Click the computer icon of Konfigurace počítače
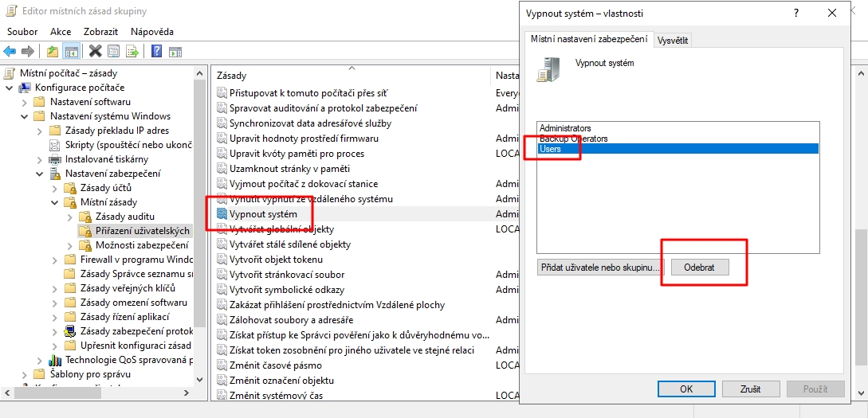Screen dimensions: 868x418 [x=25, y=88]
